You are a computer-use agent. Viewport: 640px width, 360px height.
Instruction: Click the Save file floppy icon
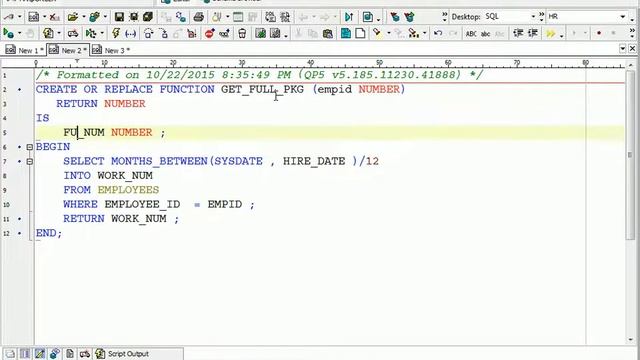point(119,17)
